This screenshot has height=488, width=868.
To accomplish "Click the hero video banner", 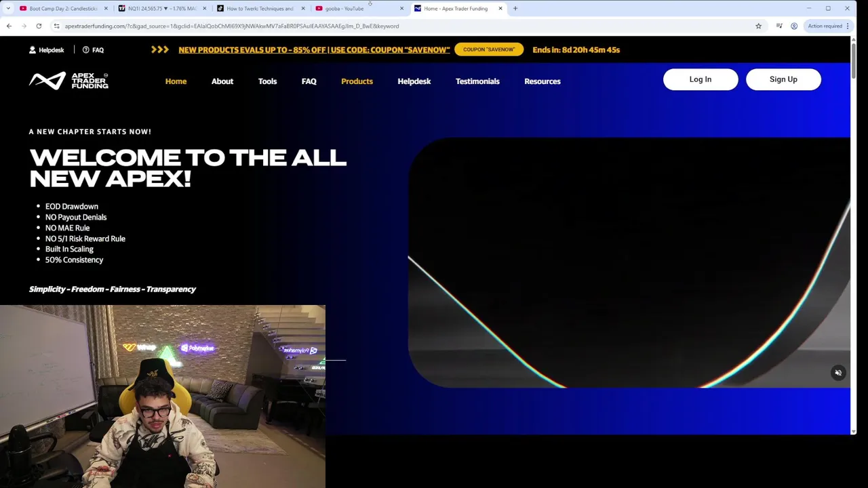I will (629, 263).
